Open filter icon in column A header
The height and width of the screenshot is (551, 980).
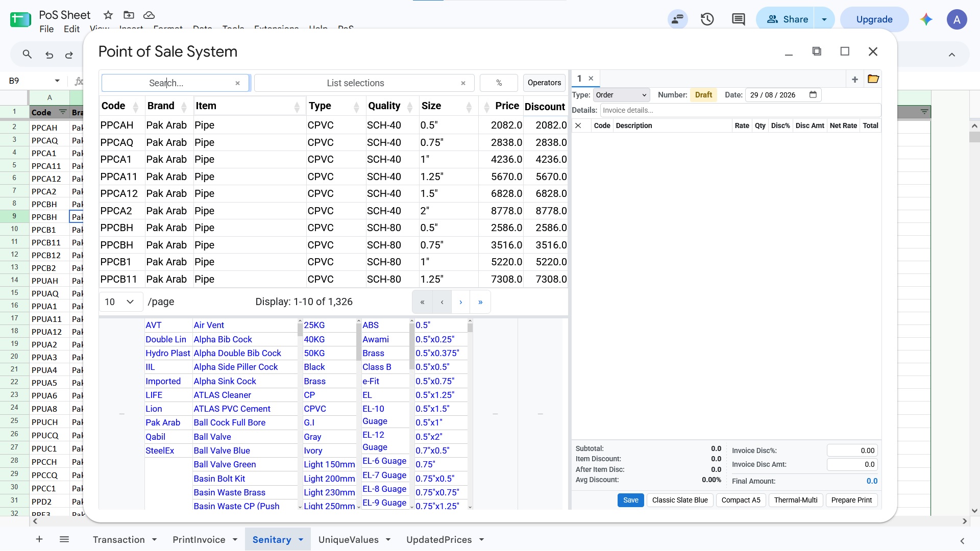(x=63, y=112)
